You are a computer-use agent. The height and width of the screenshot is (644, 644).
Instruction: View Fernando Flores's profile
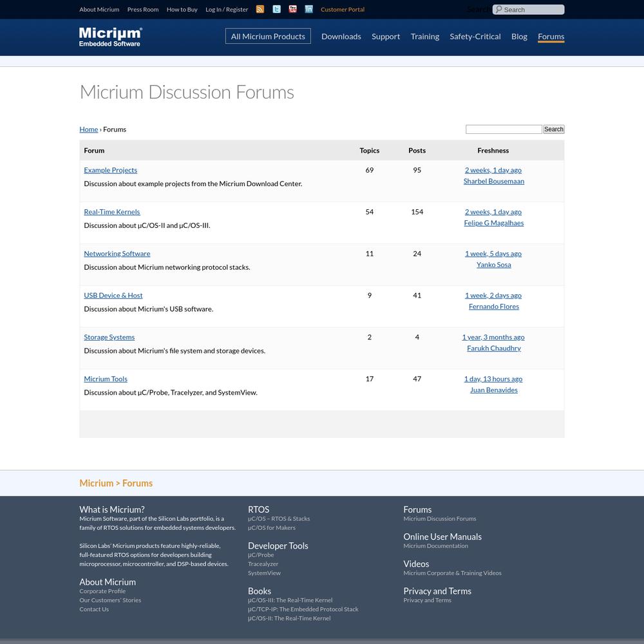pos(494,307)
